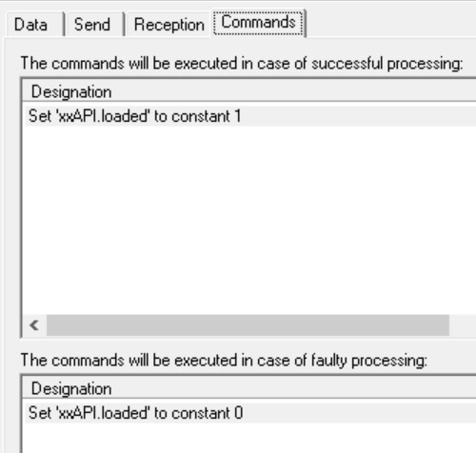Image resolution: width=476 pixels, height=453 pixels.
Task: Select the Reception tab
Action: (x=169, y=25)
